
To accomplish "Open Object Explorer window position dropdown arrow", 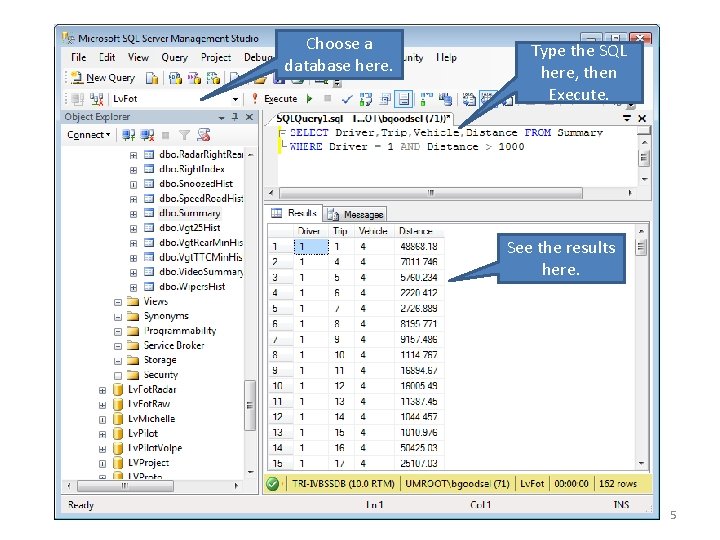I will click(222, 118).
